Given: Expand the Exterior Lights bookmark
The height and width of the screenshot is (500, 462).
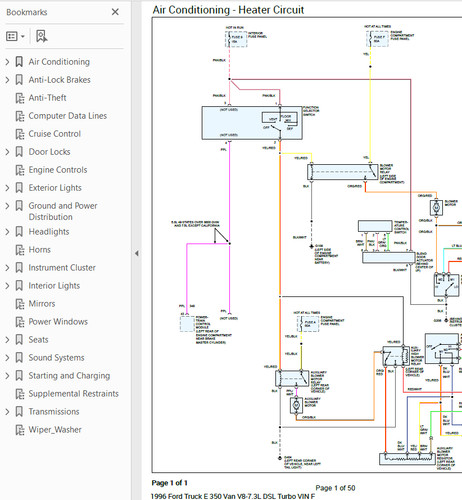Looking at the screenshot, I should click(7, 188).
